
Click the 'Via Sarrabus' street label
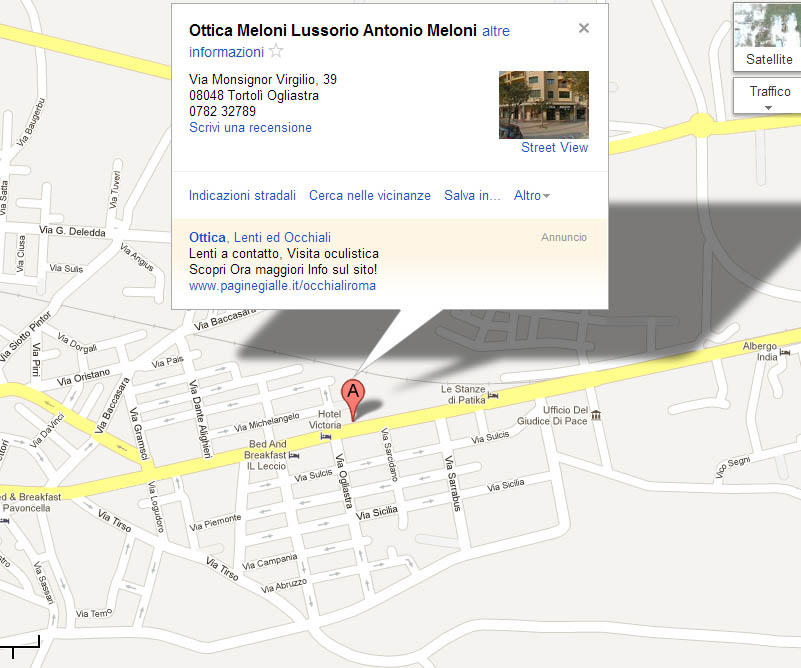pos(453,483)
